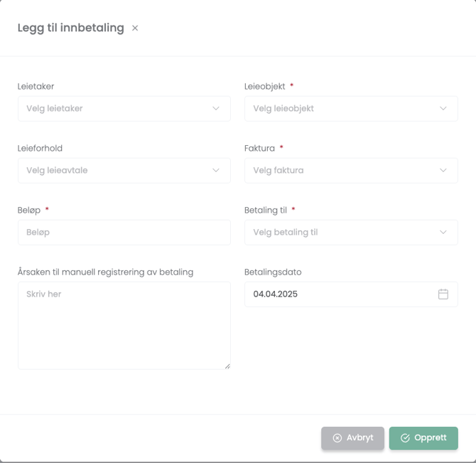Click the Leietaker dropdown chevron arrow
The image size is (476, 463).
(x=216, y=109)
